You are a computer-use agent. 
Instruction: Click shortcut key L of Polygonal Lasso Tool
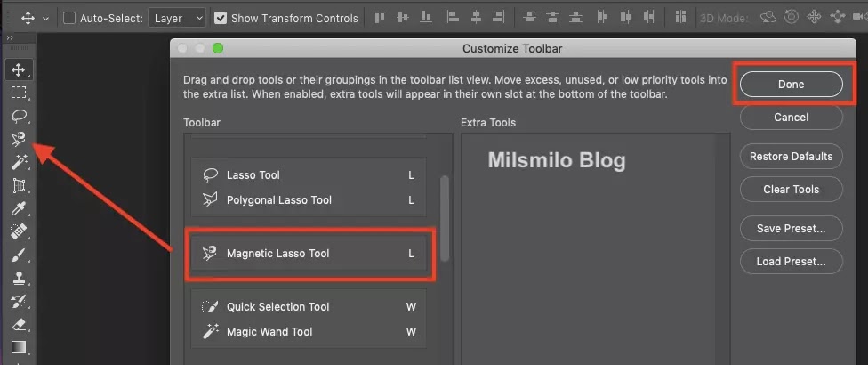click(x=411, y=200)
